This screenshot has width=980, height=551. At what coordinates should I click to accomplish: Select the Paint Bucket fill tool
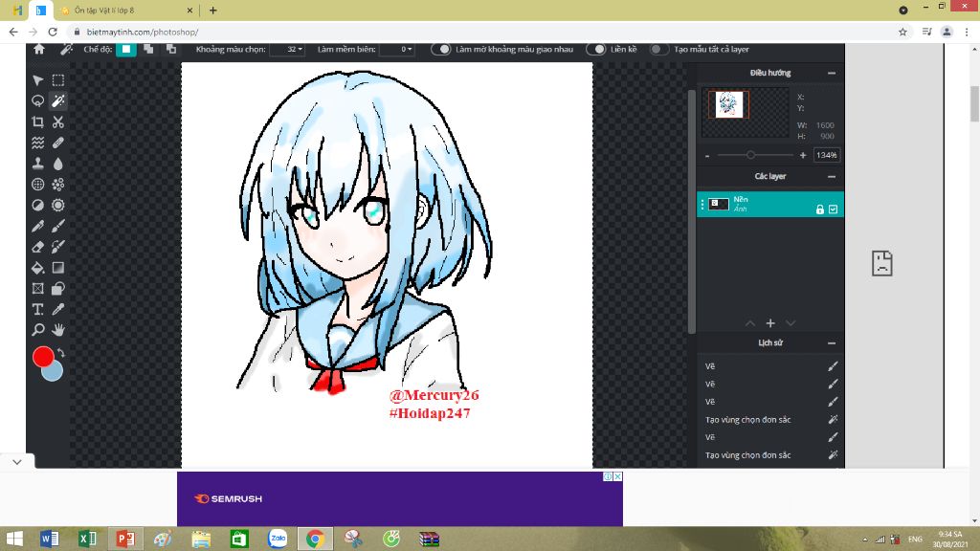pos(37,268)
